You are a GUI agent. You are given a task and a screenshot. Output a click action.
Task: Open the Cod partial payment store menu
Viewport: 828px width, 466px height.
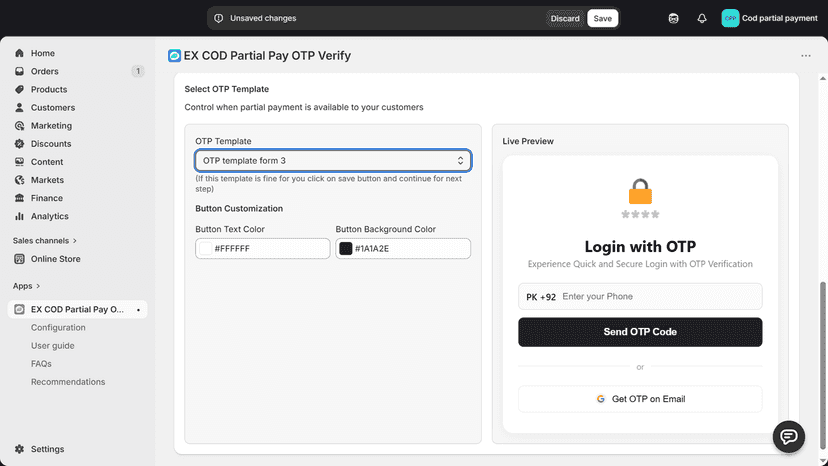pos(769,18)
